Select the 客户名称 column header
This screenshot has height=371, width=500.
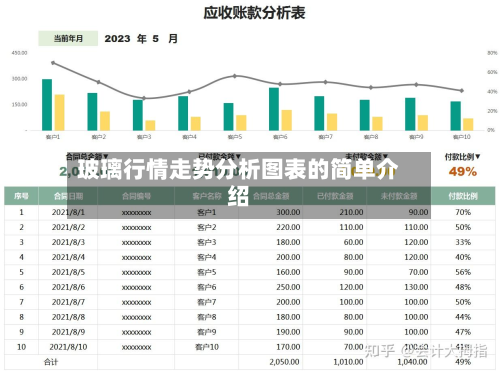click(x=207, y=196)
